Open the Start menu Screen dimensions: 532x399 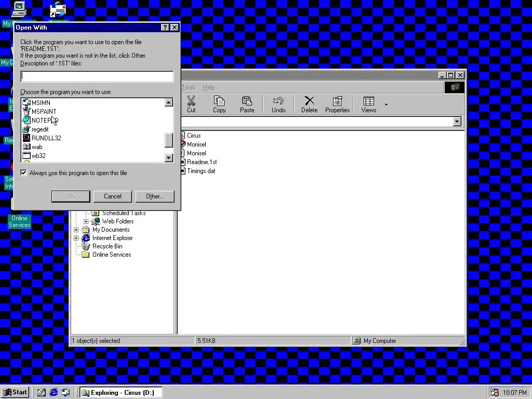pos(15,393)
